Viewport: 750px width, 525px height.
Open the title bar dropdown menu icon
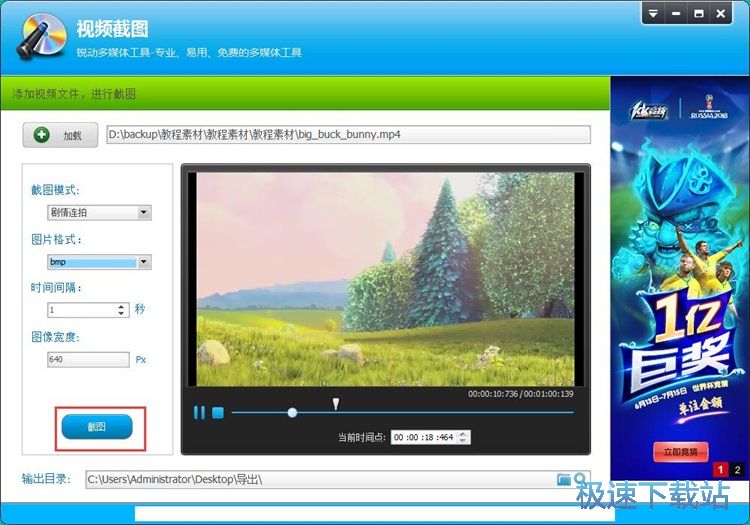pyautogui.click(x=653, y=13)
